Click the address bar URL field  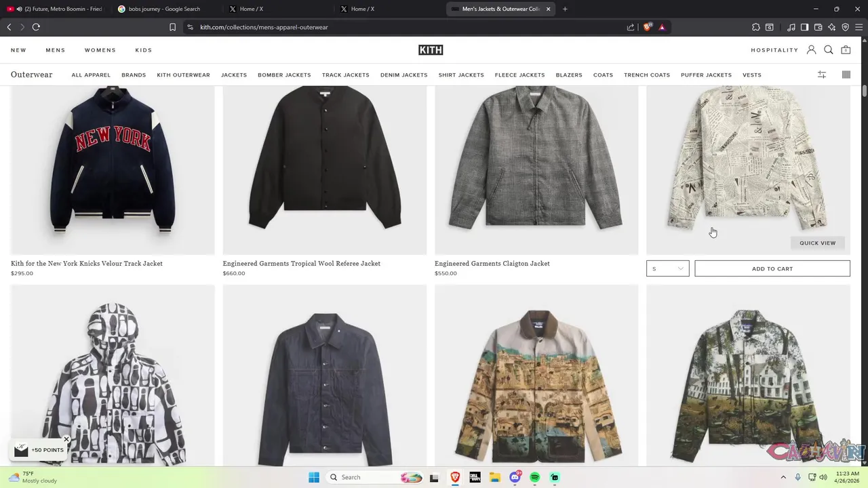(x=407, y=27)
